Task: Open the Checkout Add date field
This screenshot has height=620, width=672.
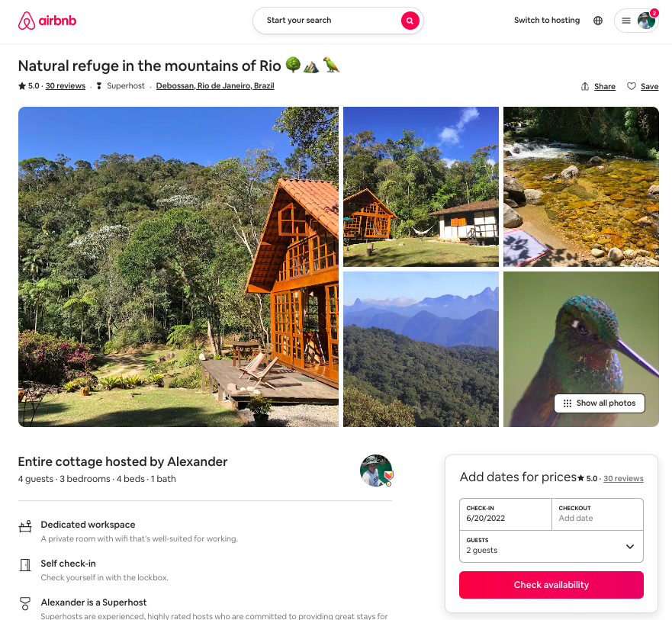Action: click(x=597, y=514)
